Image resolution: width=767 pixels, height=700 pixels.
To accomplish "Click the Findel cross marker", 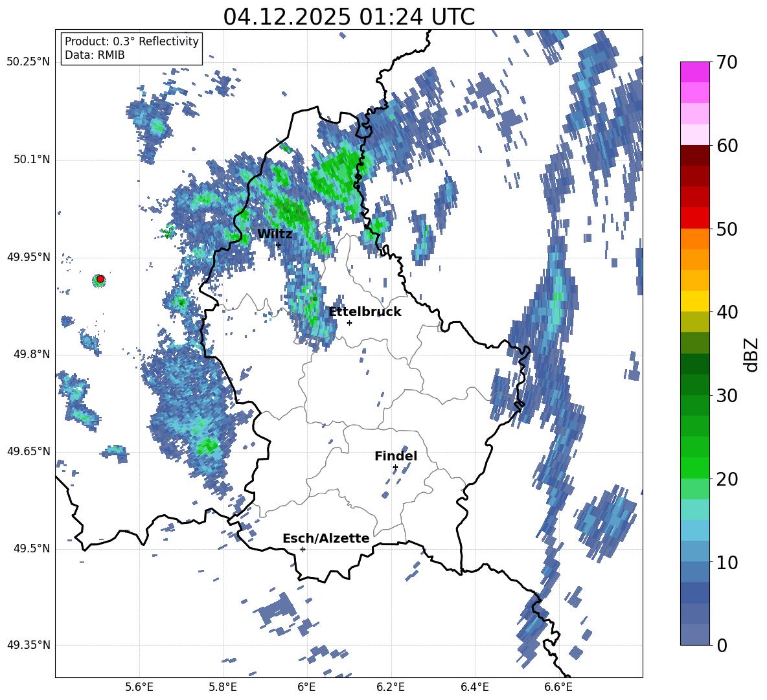I will (x=395, y=468).
